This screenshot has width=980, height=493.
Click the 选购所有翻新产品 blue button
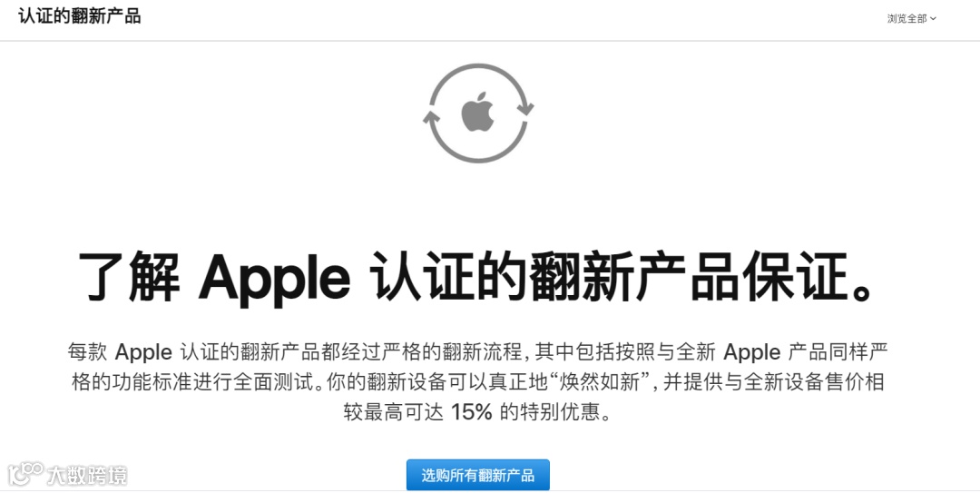tap(478, 475)
